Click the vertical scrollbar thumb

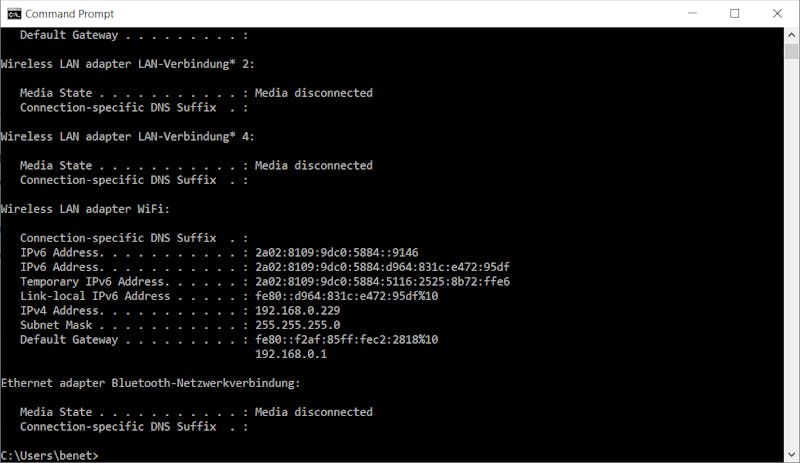coord(791,52)
